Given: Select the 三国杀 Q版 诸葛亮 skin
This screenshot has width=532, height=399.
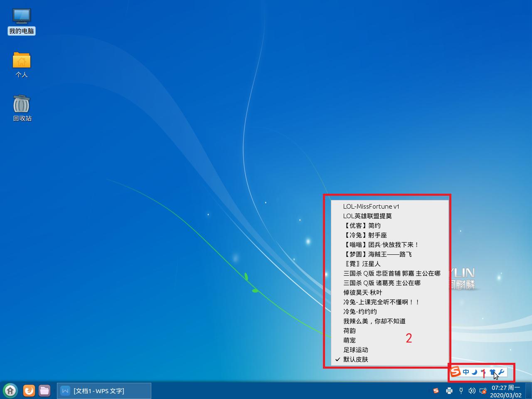Looking at the screenshot, I should tap(381, 283).
